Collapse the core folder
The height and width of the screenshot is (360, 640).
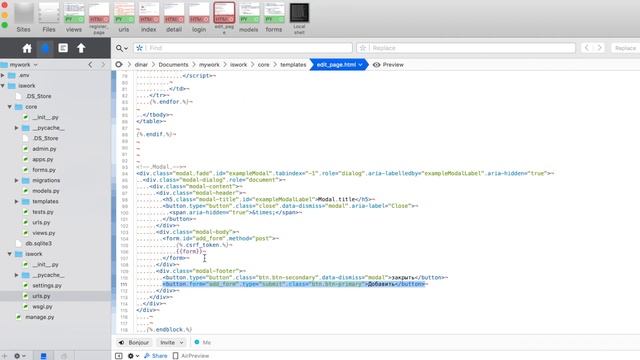tap(10, 107)
